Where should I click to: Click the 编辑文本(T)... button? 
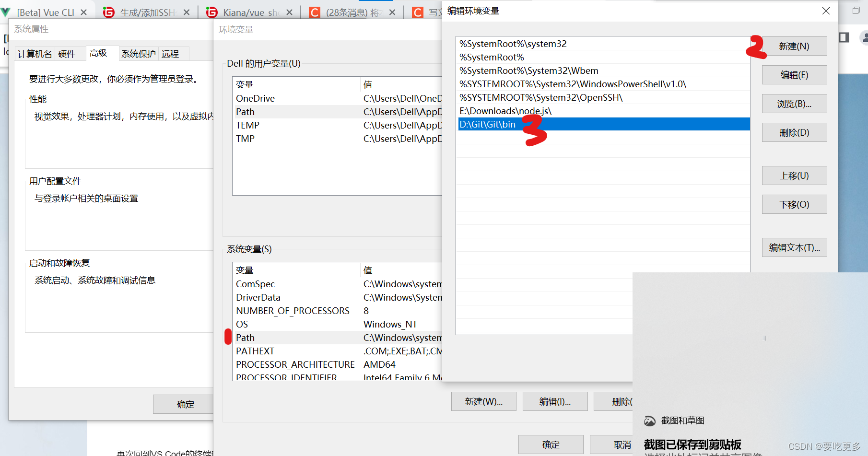[794, 247]
